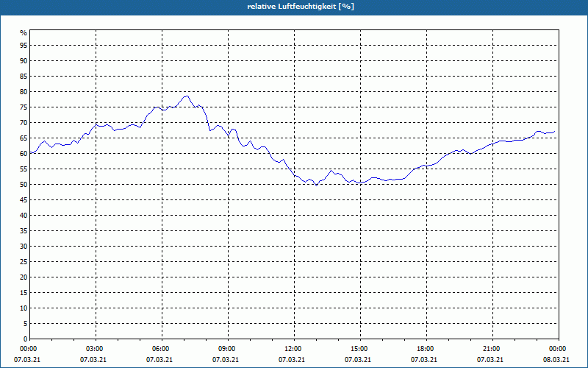Select the '25' y-axis label
This screenshot has height=368, width=588.
click(24, 262)
